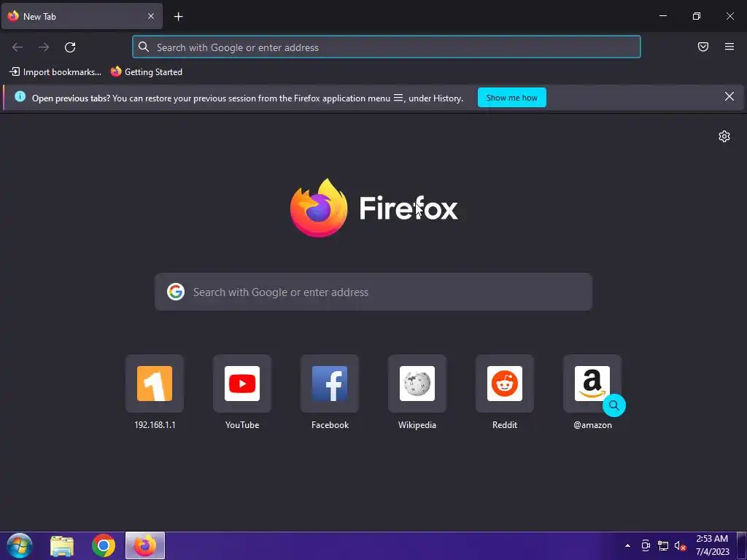Click the muted volume tray icon
Image resolution: width=747 pixels, height=560 pixels.
point(680,545)
